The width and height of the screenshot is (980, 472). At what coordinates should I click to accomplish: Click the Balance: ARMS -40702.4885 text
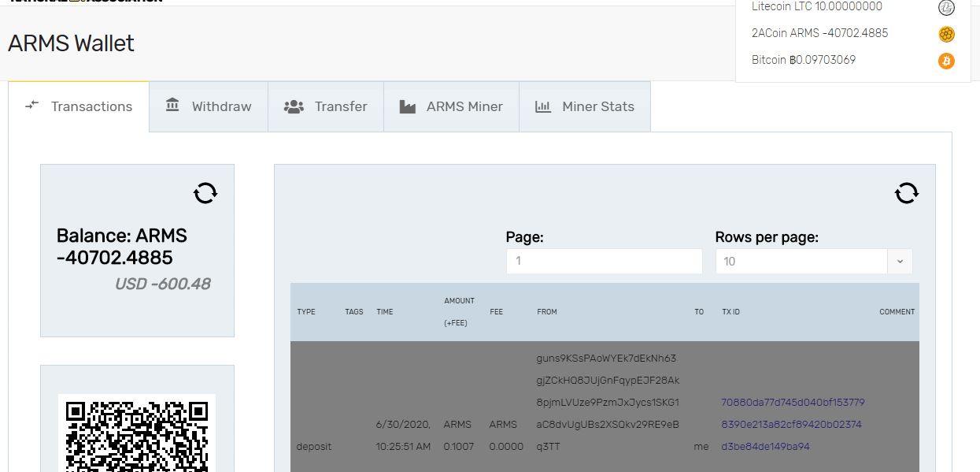click(122, 247)
